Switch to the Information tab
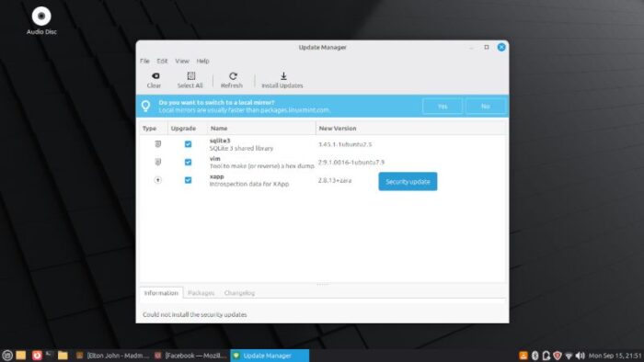This screenshot has height=362, width=644. click(x=161, y=293)
